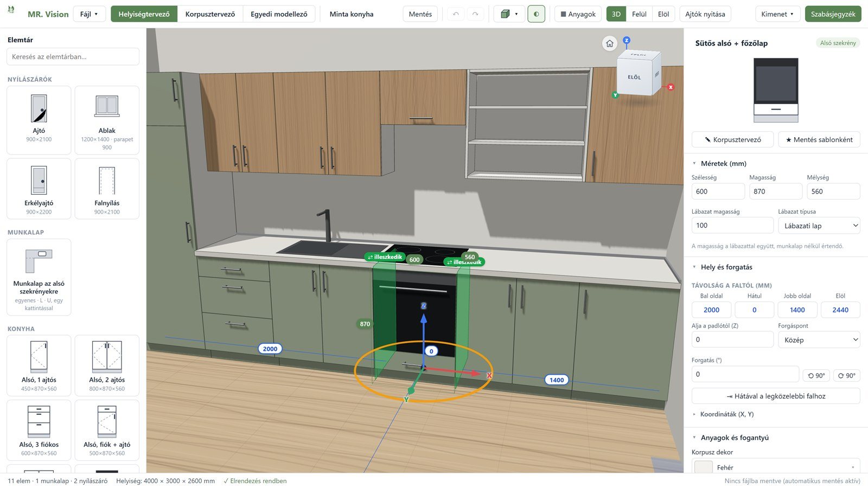The width and height of the screenshot is (868, 488).
Task: Select the Ablak window element
Action: coord(107,120)
